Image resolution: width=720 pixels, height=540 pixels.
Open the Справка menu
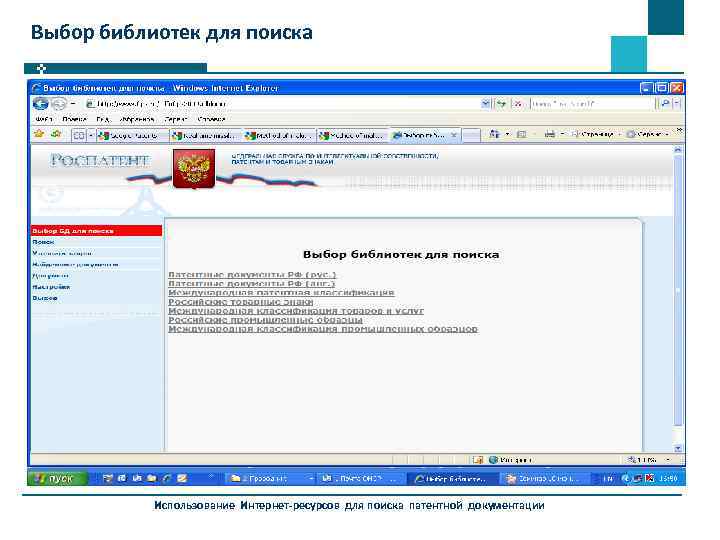pos(211,119)
